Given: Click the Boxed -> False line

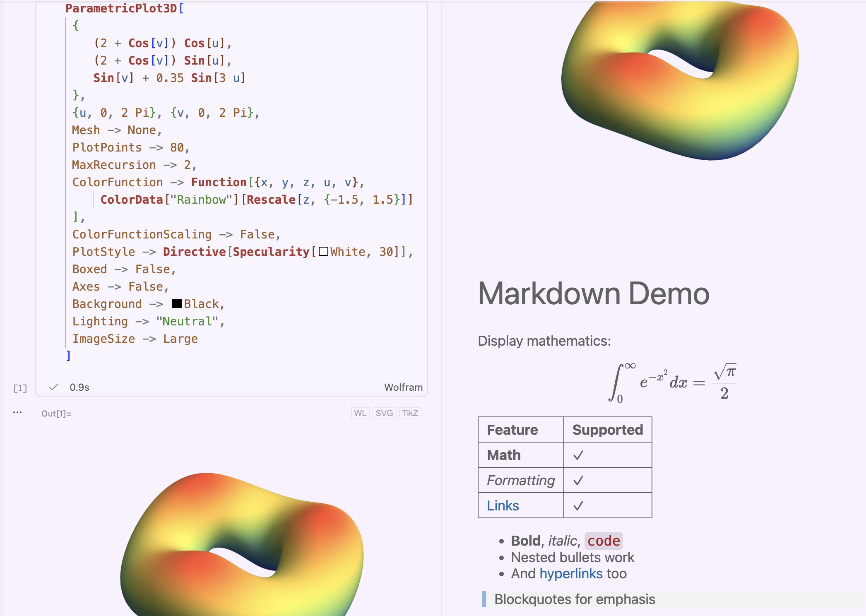Looking at the screenshot, I should 124,269.
